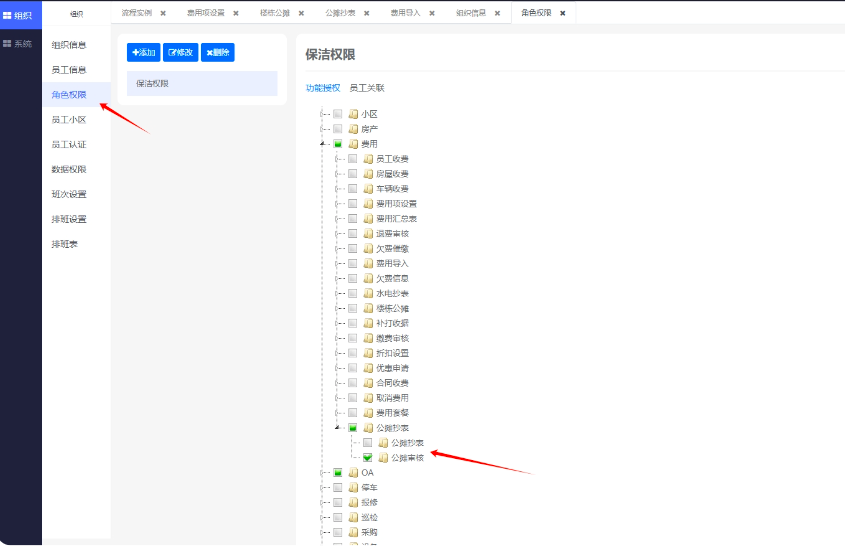
Task: Expand the 小区 tree node
Action: click(x=322, y=114)
